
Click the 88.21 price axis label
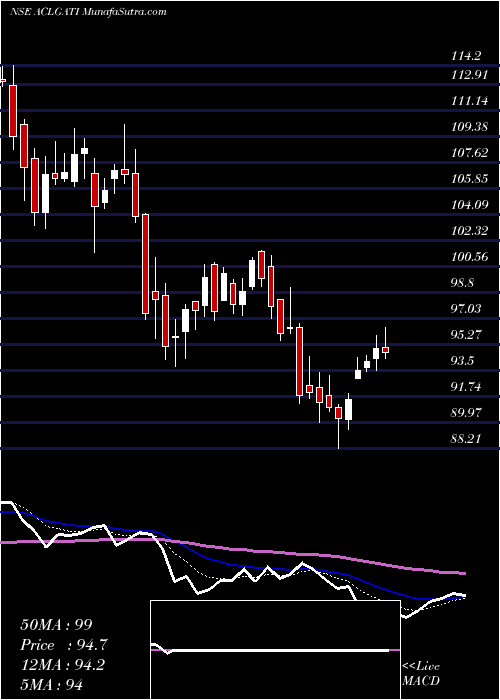(x=466, y=439)
